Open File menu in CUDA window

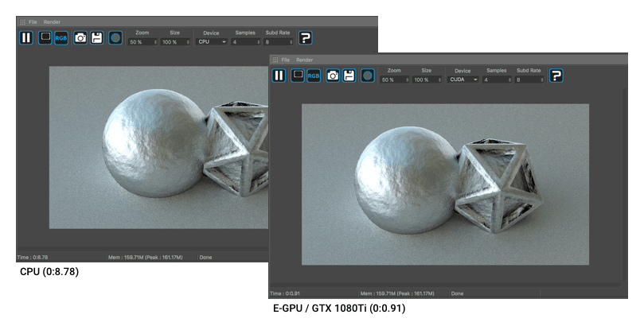286,60
